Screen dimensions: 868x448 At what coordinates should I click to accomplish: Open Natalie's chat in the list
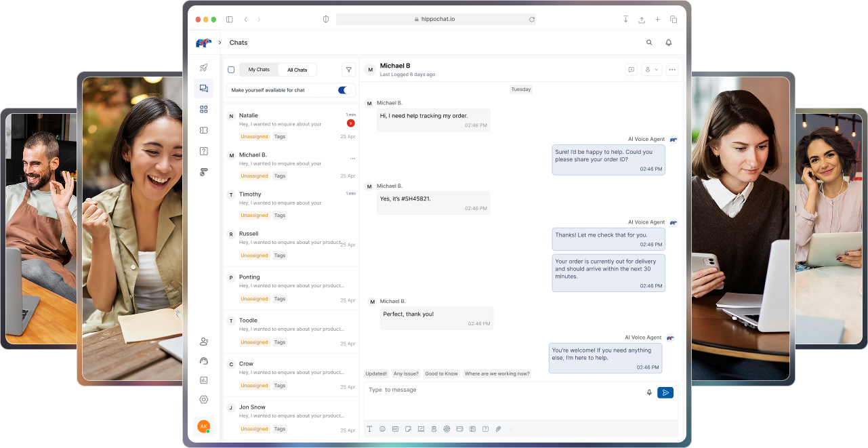click(291, 125)
